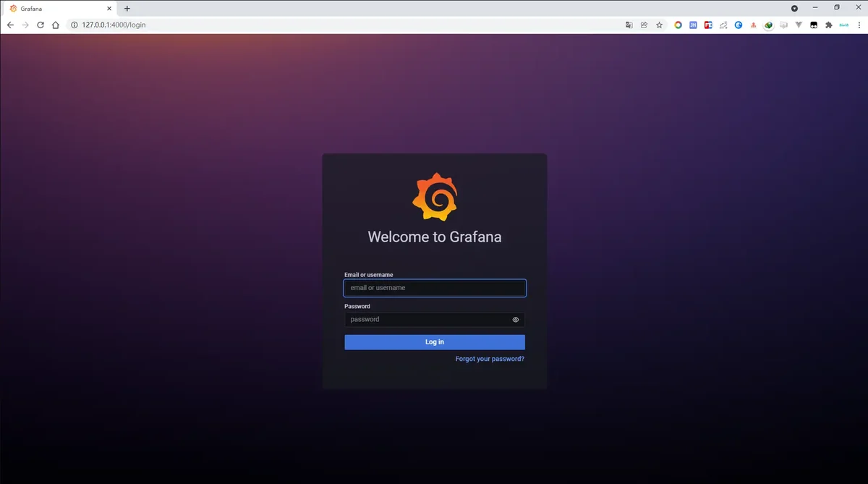Click the share page icon
Viewport: 868px width, 484px height.
tap(644, 25)
